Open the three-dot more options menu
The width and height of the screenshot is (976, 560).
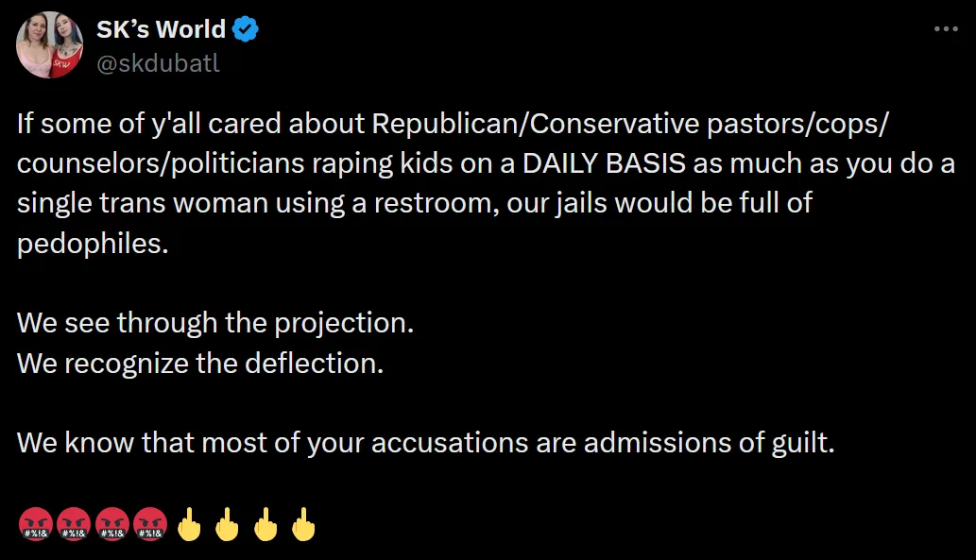946,28
